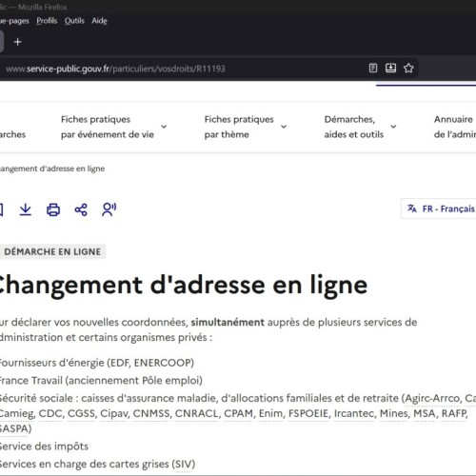Click the SIV abbreviation
Image resolution: width=476 pixels, height=476 pixels.
[x=183, y=465]
